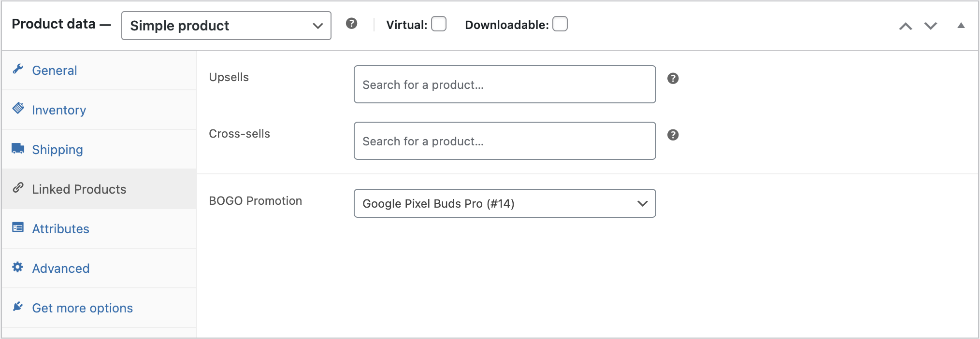Enable the Virtual checkbox

pos(438,24)
